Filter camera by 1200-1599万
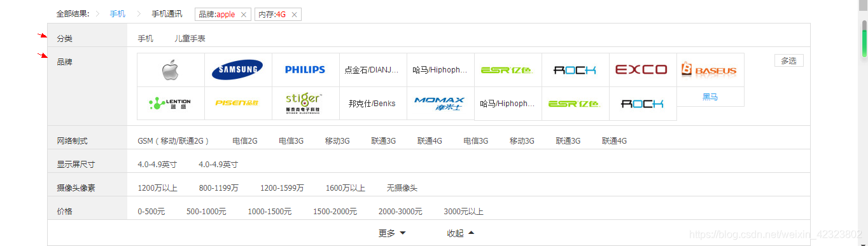Image resolution: width=868 pixels, height=246 pixels. point(282,188)
